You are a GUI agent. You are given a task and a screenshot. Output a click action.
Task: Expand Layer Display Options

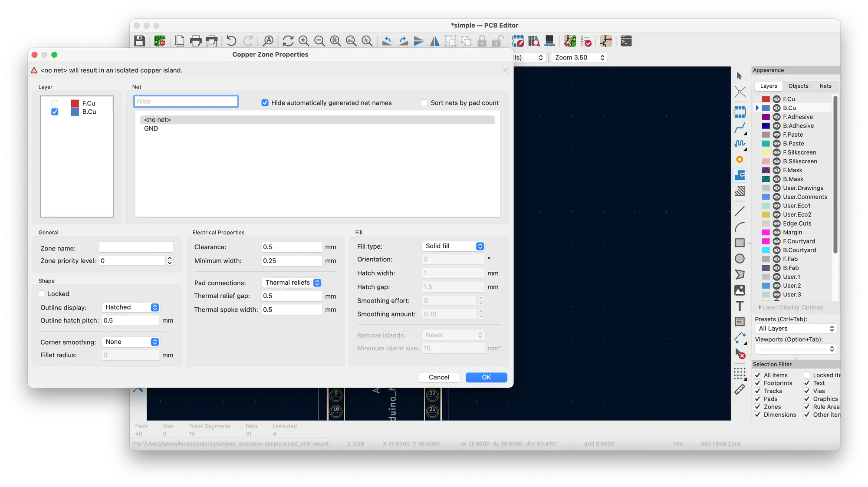[790, 307]
